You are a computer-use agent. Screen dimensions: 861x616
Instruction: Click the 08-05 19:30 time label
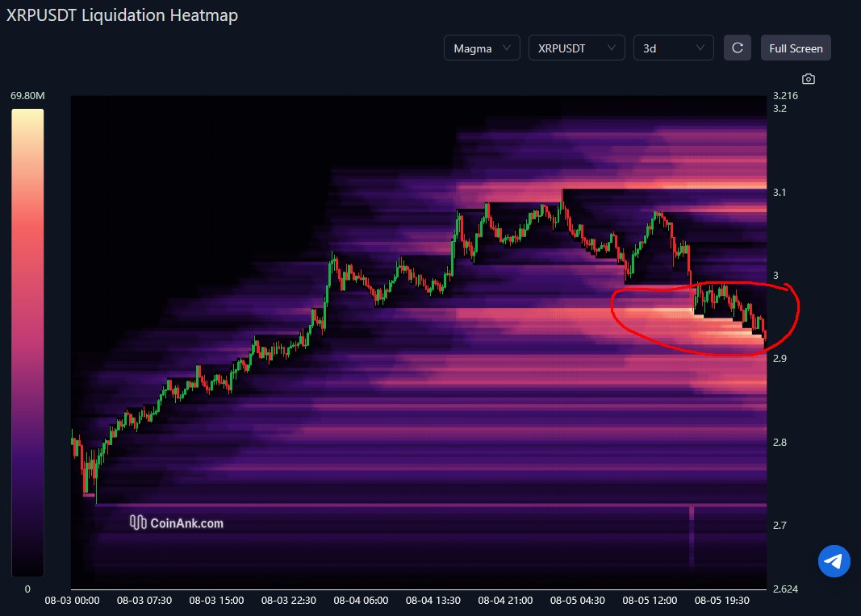pos(722,601)
